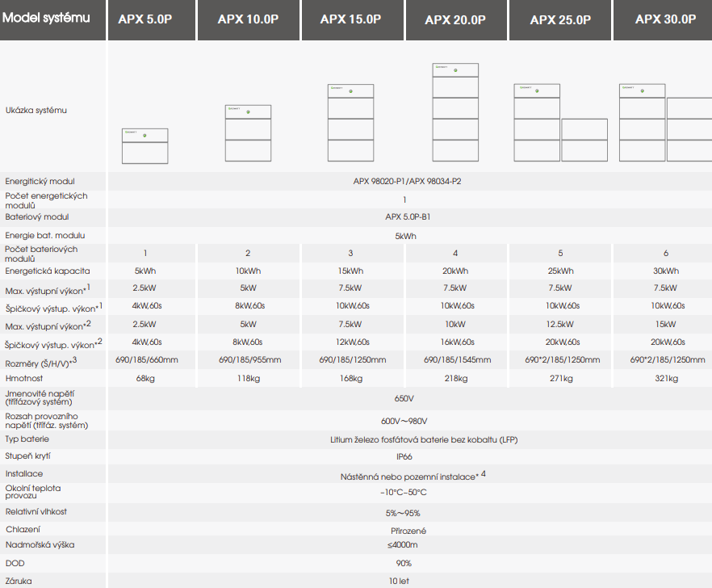712x588 pixels.
Task: Click the APX 5.0P system illustration
Action: pyautogui.click(x=144, y=146)
